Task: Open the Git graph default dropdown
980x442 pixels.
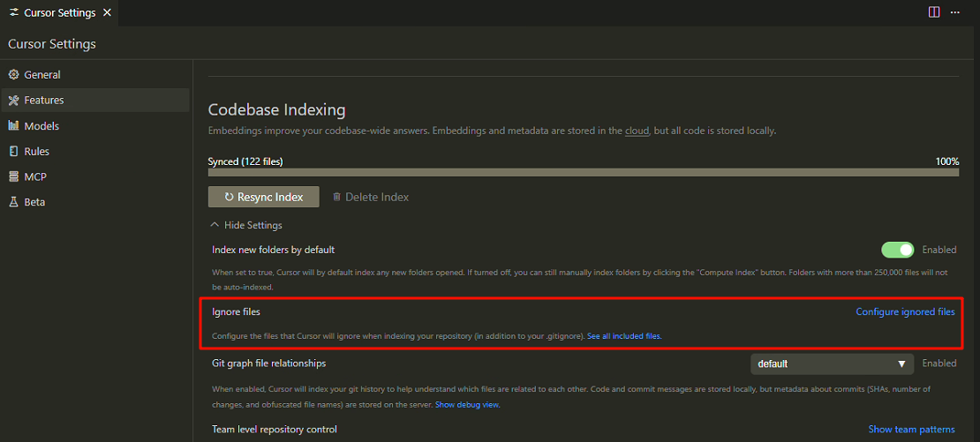Action: click(x=832, y=364)
